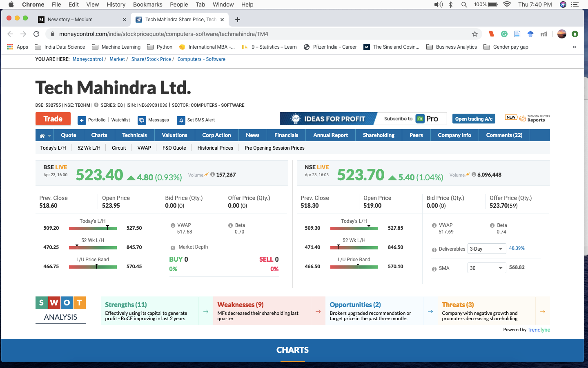This screenshot has height=368, width=588.
Task: Click the Portfolio plus icon
Action: tap(82, 120)
